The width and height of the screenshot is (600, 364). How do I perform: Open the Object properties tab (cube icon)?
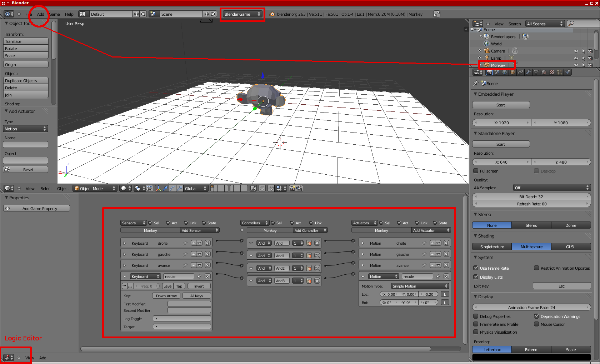pos(512,72)
